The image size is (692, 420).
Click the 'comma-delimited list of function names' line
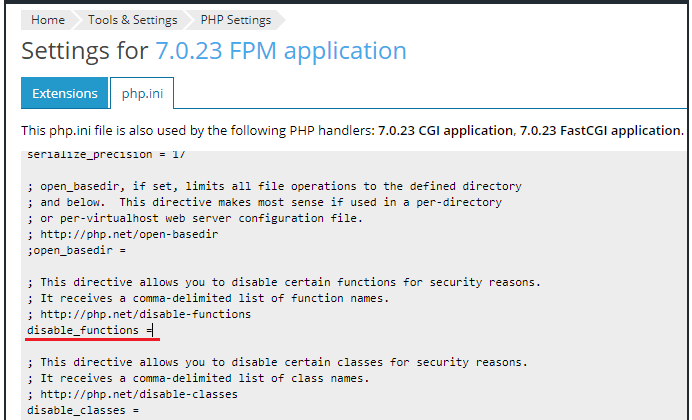click(x=208, y=298)
